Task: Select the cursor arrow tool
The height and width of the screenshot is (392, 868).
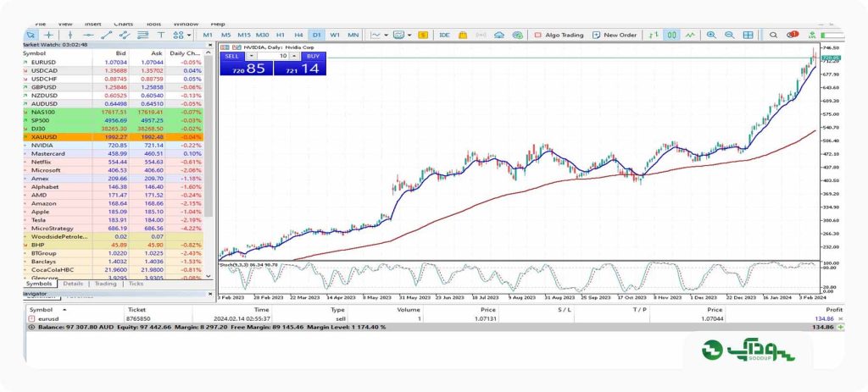Action: pyautogui.click(x=31, y=35)
